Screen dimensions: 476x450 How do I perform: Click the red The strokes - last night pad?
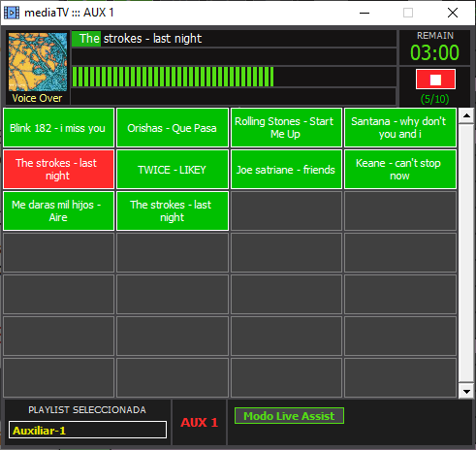coord(58,170)
